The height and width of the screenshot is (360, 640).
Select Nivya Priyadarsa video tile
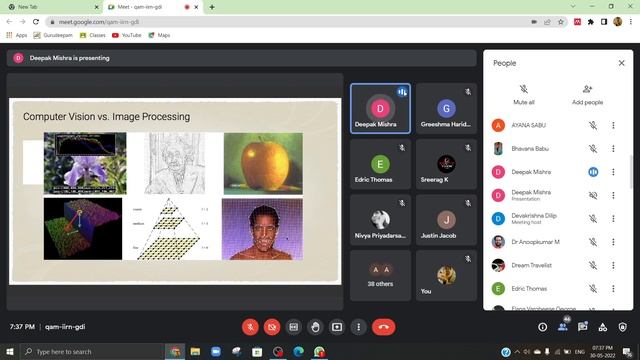[380, 220]
